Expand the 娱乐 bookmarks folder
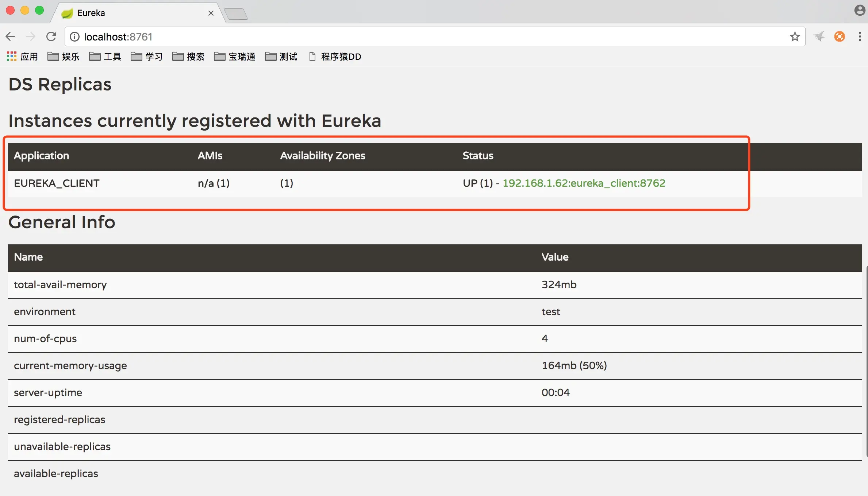The width and height of the screenshot is (868, 496). pyautogui.click(x=64, y=57)
